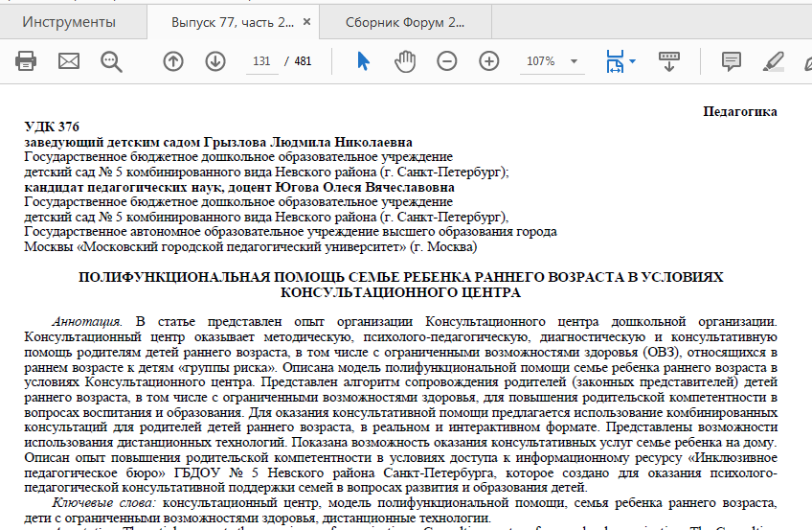Switch to the Инструменты tab
812x530 pixels.
coord(69,21)
